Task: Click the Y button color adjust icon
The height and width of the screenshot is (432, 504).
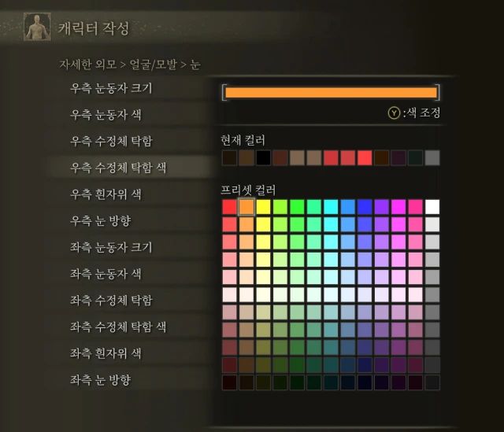Action: tap(394, 113)
